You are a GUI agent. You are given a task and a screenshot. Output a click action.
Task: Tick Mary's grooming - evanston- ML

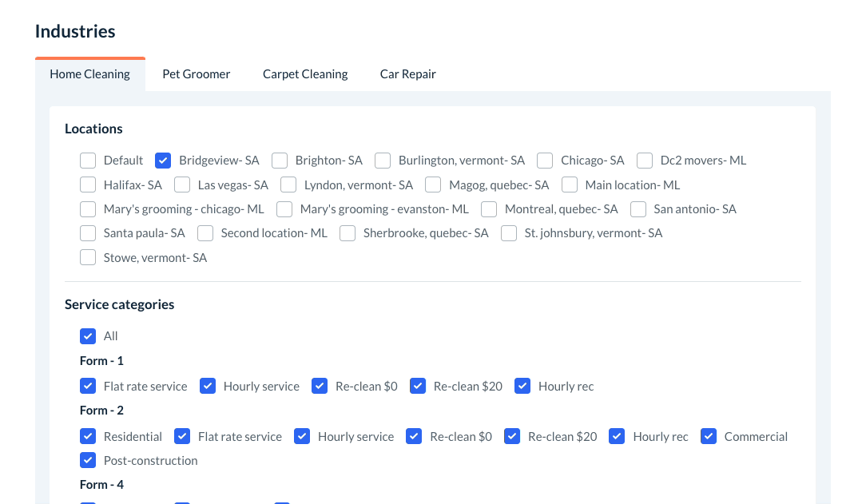[284, 209]
